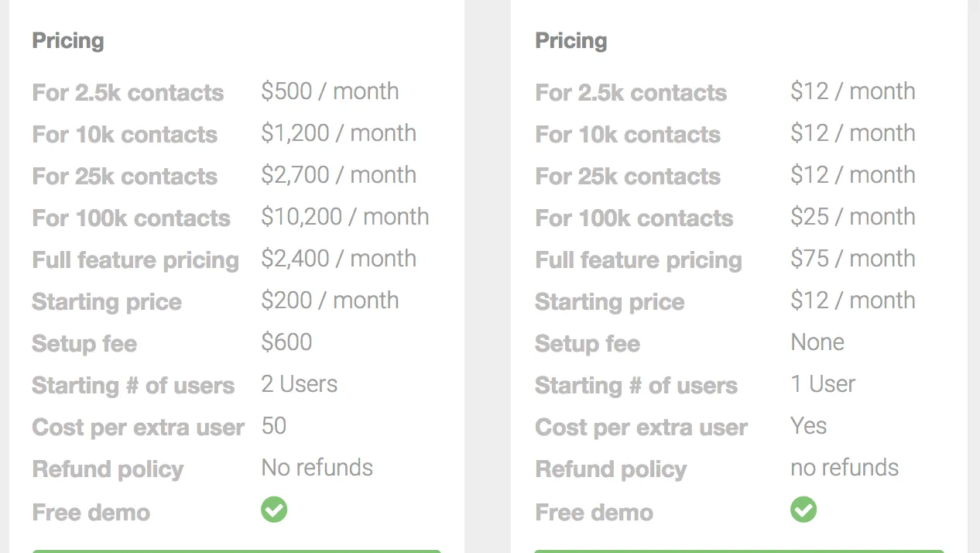This screenshot has width=980, height=553.
Task: Click the green button below the left pricing card
Action: [x=236, y=551]
